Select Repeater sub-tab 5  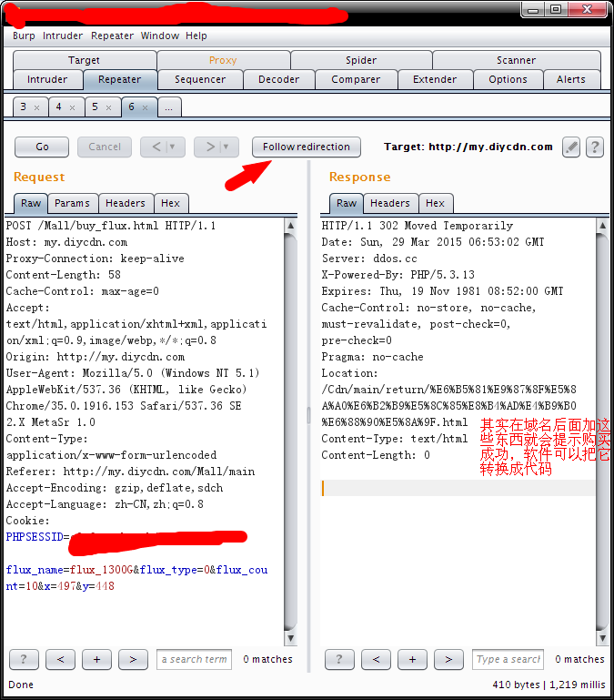(x=95, y=107)
